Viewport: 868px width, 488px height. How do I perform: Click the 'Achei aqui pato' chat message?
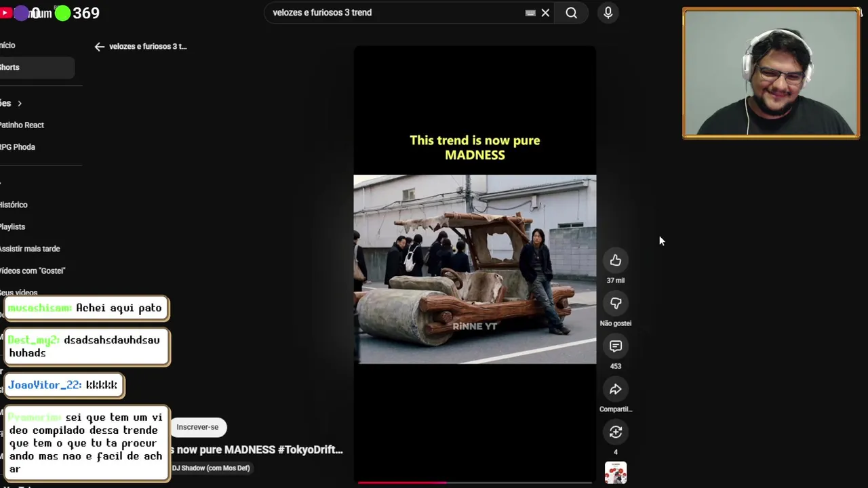click(x=85, y=308)
